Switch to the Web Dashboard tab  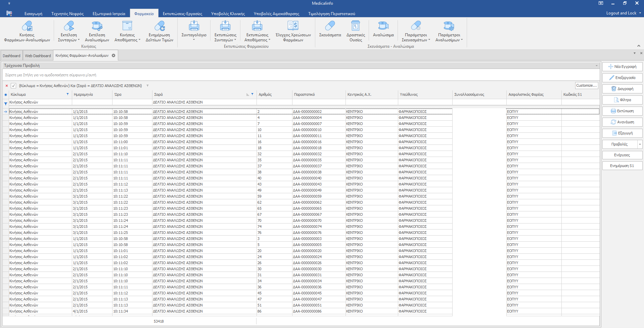[x=38, y=56]
